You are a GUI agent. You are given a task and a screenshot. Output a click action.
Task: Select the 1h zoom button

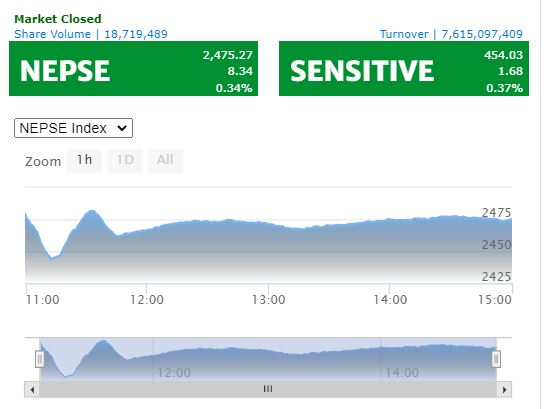84,160
